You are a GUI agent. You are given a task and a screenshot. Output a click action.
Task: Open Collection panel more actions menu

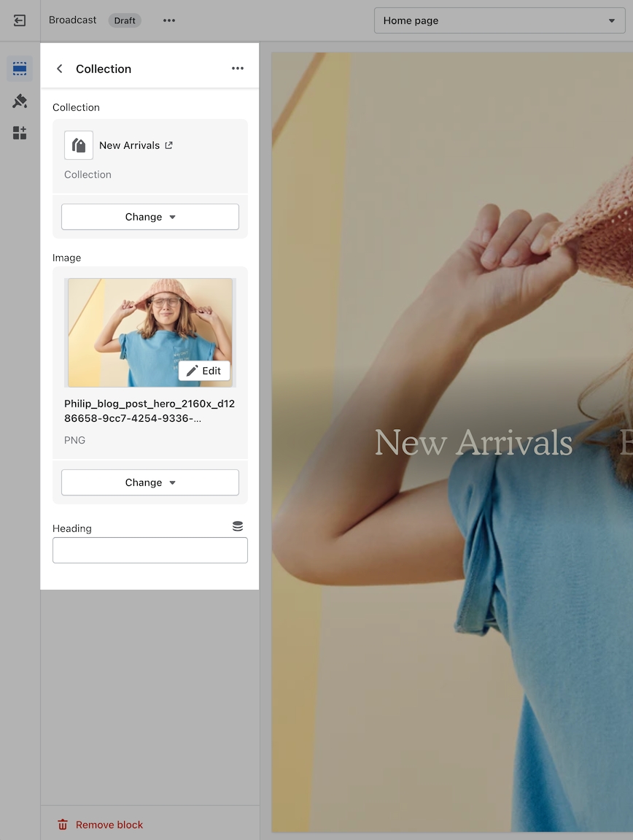[238, 69]
